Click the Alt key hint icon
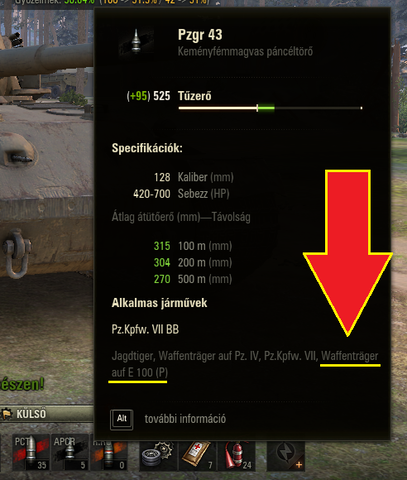Viewport: 407px width, 480px height. coord(122,419)
